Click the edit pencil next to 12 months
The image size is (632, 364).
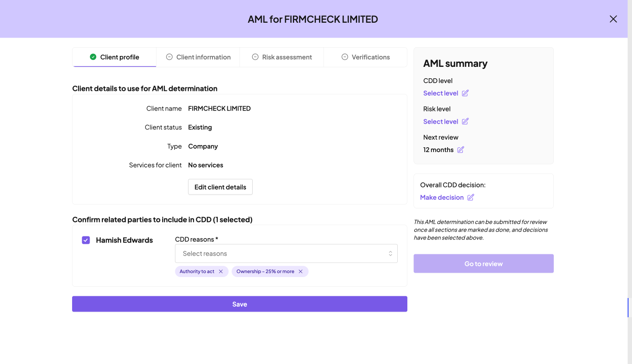tap(461, 150)
